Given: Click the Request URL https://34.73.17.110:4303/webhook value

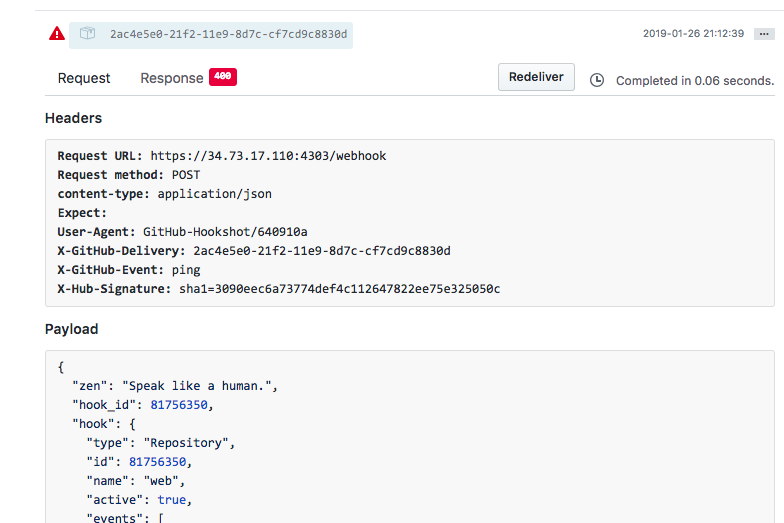Looking at the screenshot, I should [268, 156].
